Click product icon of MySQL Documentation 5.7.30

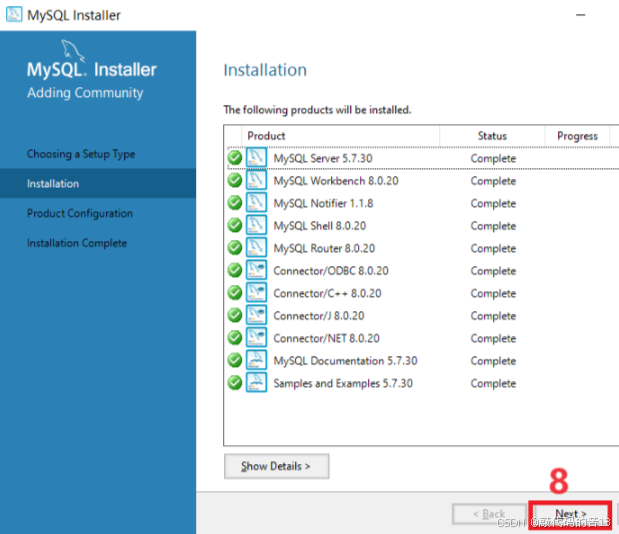point(256,360)
